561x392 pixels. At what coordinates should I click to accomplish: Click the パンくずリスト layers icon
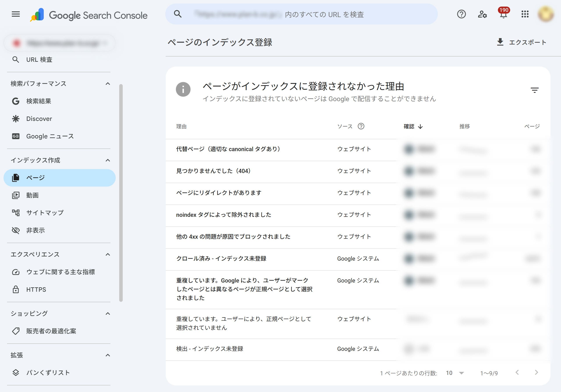point(16,373)
